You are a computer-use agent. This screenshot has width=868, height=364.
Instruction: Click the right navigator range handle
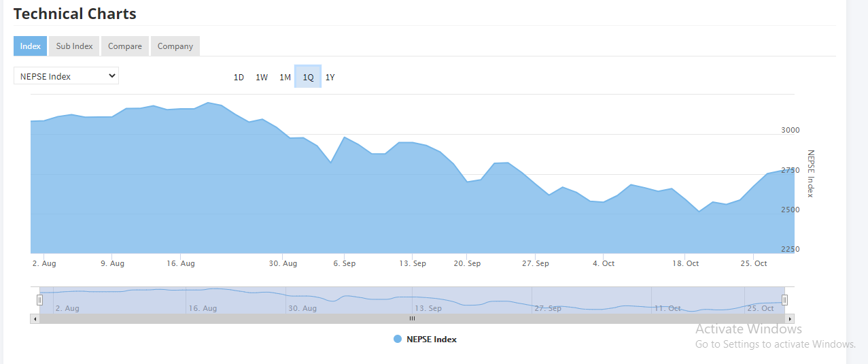784,300
